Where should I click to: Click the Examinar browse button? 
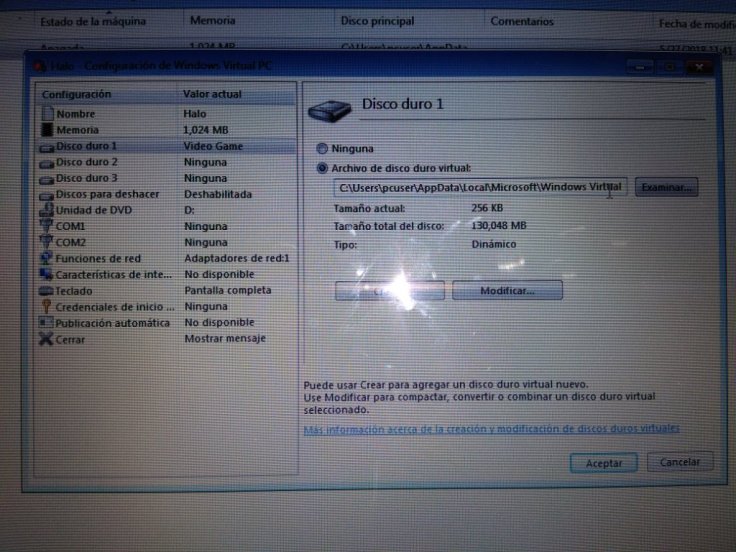coord(667,187)
